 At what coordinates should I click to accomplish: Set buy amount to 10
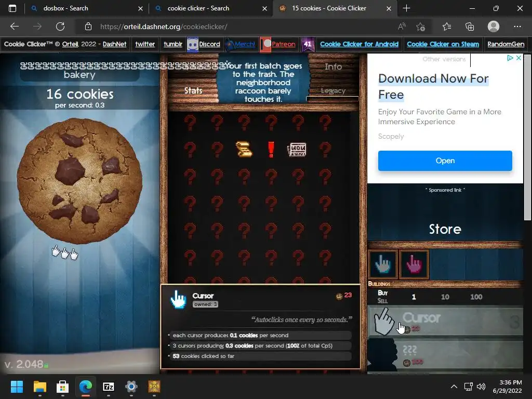(445, 297)
